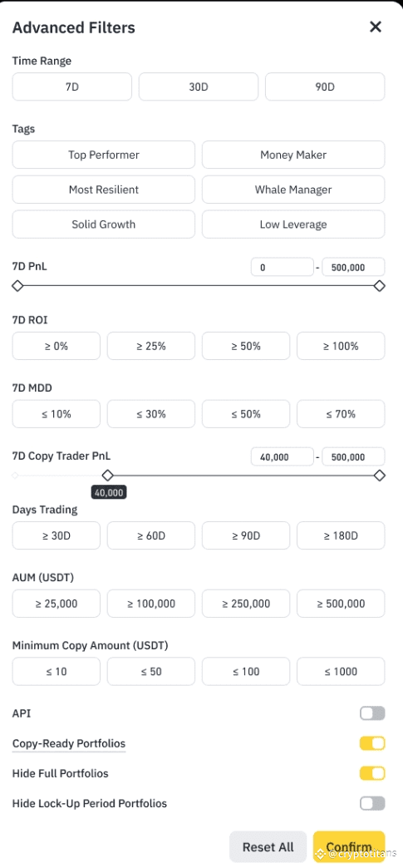This screenshot has width=403, height=868.
Task: Enable the API toggle
Action: coord(372,713)
